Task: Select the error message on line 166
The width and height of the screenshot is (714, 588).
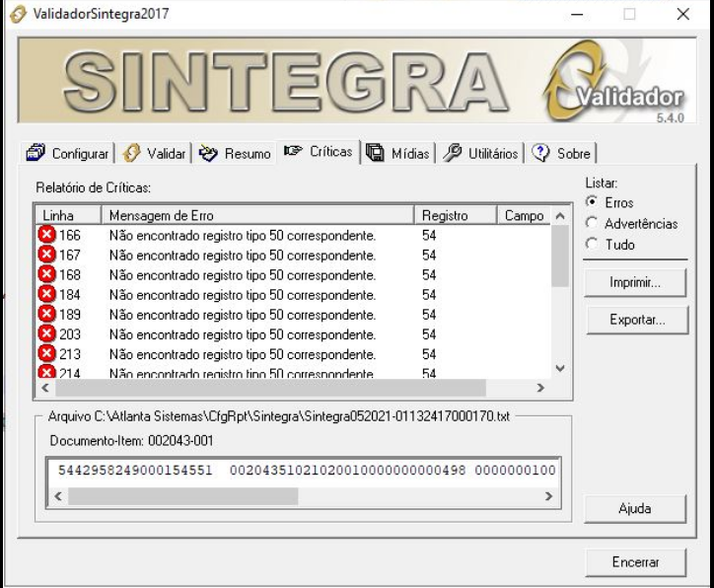Action: coord(243,236)
